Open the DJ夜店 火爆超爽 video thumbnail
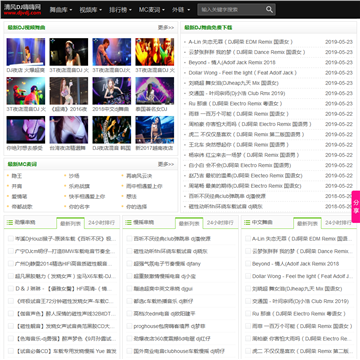The width and height of the screenshot is (360, 360). (26, 52)
